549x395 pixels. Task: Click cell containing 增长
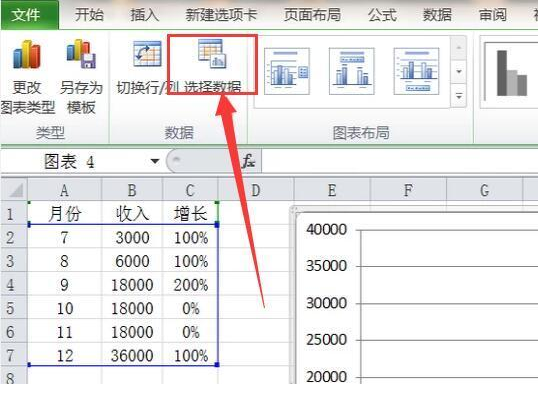click(190, 213)
